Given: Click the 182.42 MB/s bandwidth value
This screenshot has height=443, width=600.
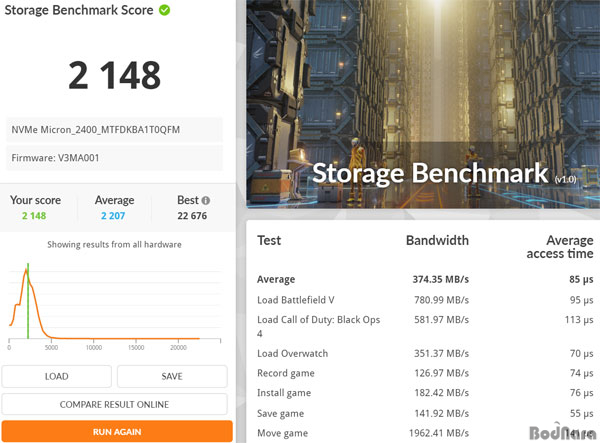Looking at the screenshot, I should [442, 393].
